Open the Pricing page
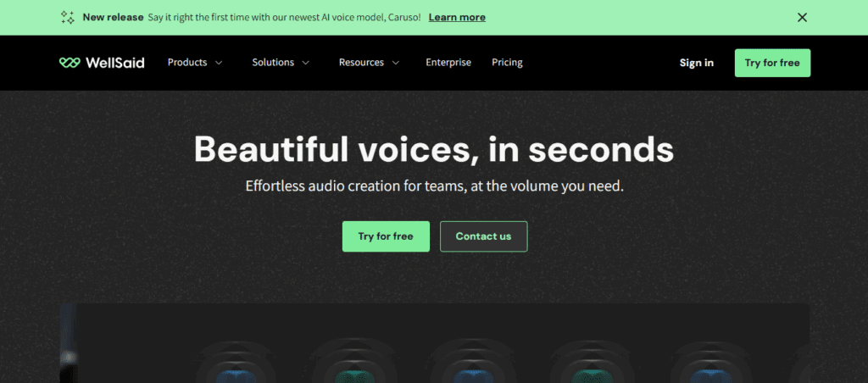The image size is (868, 383). click(507, 63)
